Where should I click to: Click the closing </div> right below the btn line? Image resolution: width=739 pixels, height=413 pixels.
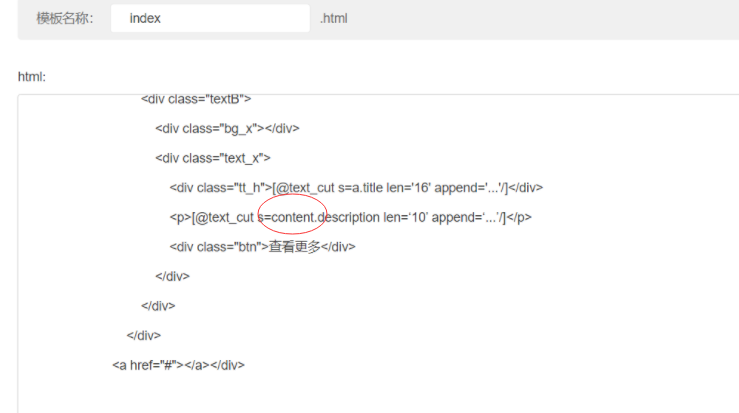click(172, 276)
